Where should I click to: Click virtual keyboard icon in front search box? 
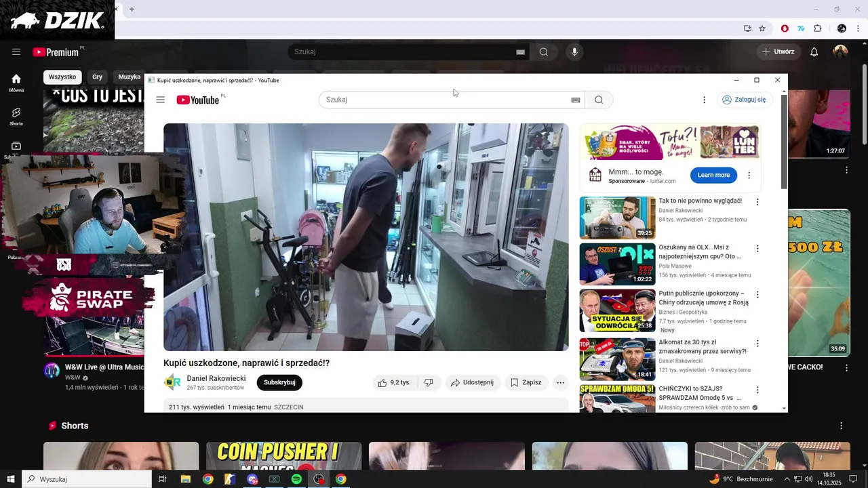[x=576, y=100]
